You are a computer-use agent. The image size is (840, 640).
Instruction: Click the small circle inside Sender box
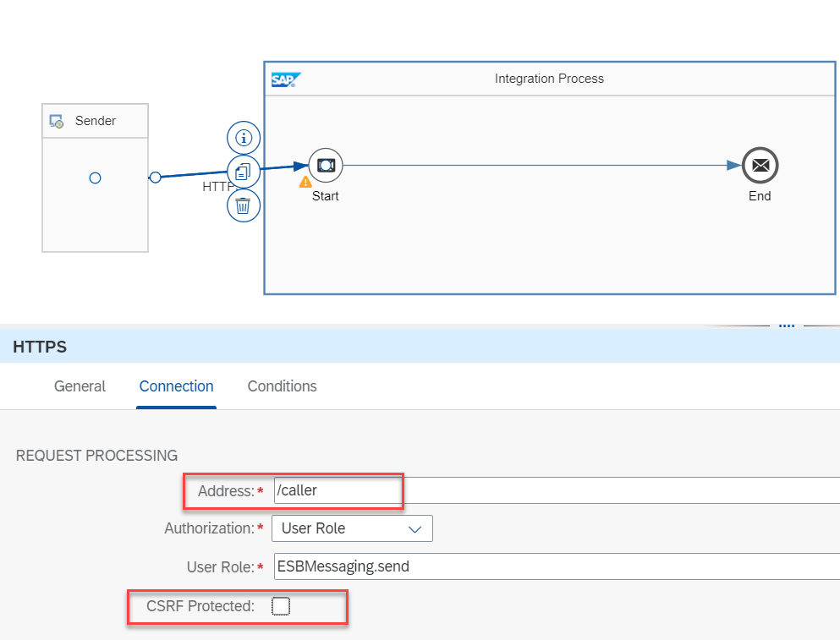click(x=96, y=178)
